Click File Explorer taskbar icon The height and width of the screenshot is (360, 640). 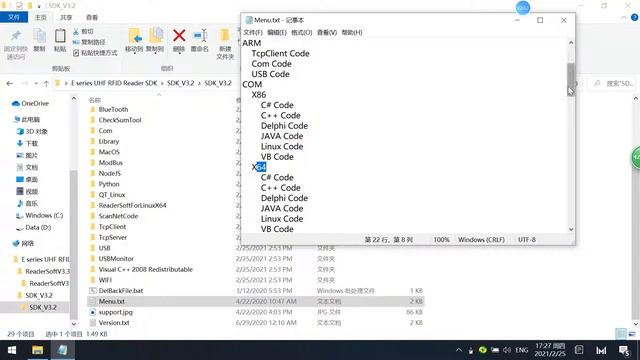[x=38, y=350]
